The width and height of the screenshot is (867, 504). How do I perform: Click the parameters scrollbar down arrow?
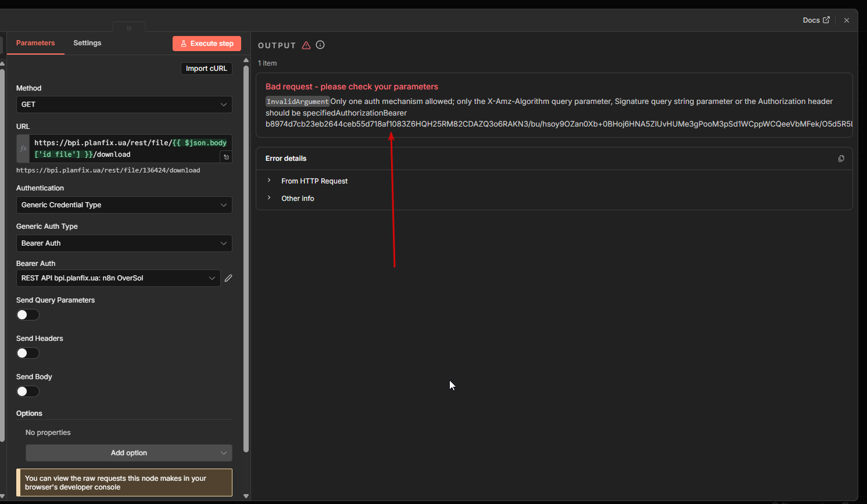point(246,496)
